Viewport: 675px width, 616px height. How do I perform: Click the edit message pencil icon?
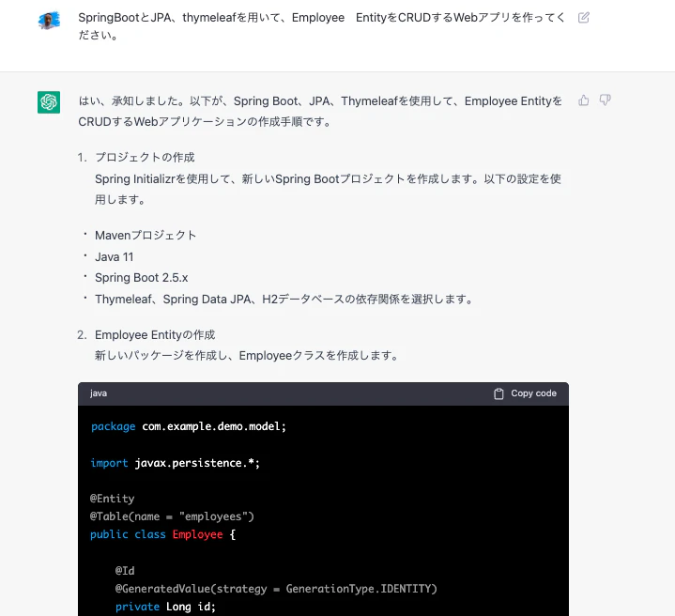tap(583, 18)
